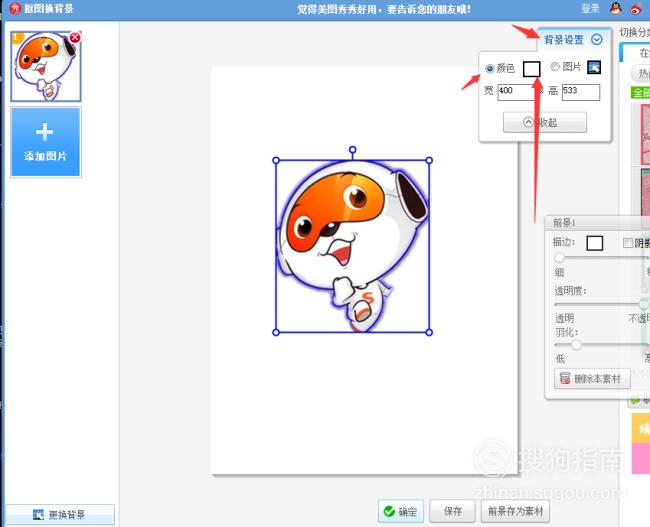Click the trash icon in 删除本素材
650x527 pixels.
tap(565, 378)
